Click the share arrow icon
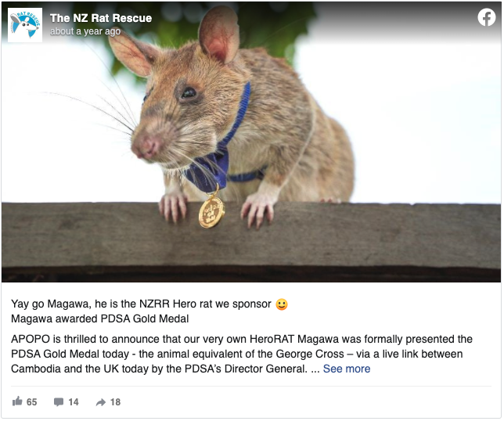The width and height of the screenshot is (504, 421). point(101,402)
